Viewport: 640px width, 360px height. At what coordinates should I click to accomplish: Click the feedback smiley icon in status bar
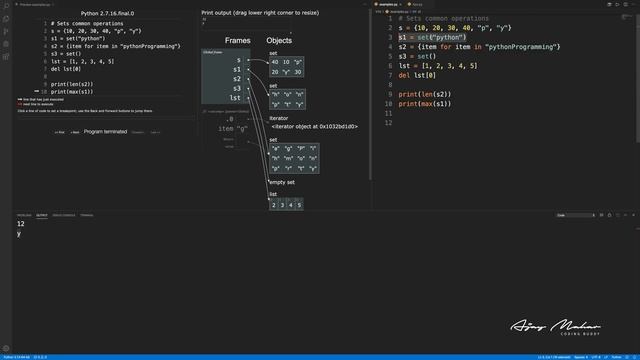[x=628, y=357]
